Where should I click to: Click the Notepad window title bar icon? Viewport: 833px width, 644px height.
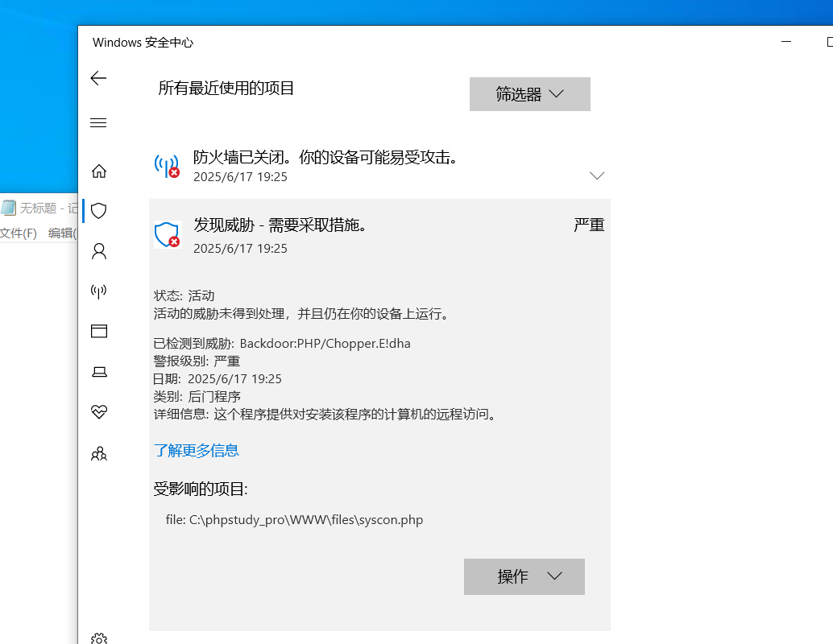coord(9,208)
